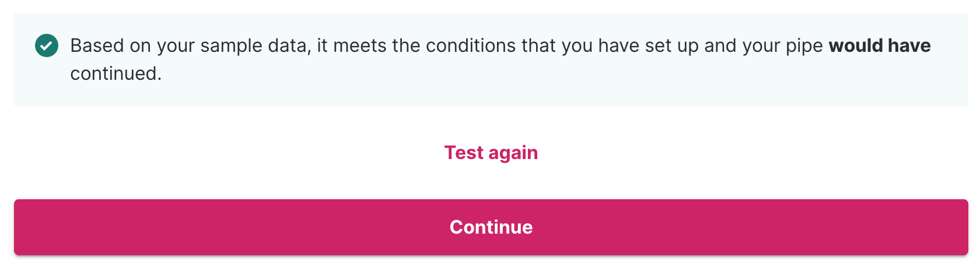This screenshot has width=980, height=268.
Task: Click the filter passed status icon
Action: (47, 45)
